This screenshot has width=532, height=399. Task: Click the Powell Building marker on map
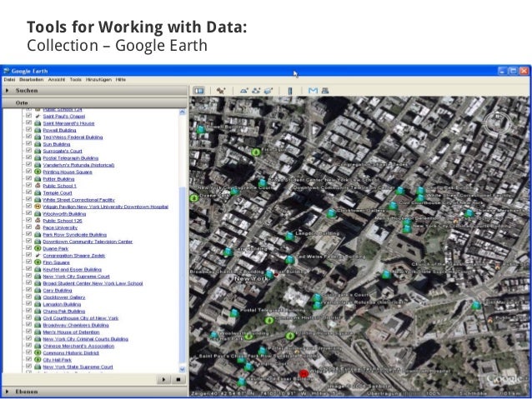pos(200,129)
